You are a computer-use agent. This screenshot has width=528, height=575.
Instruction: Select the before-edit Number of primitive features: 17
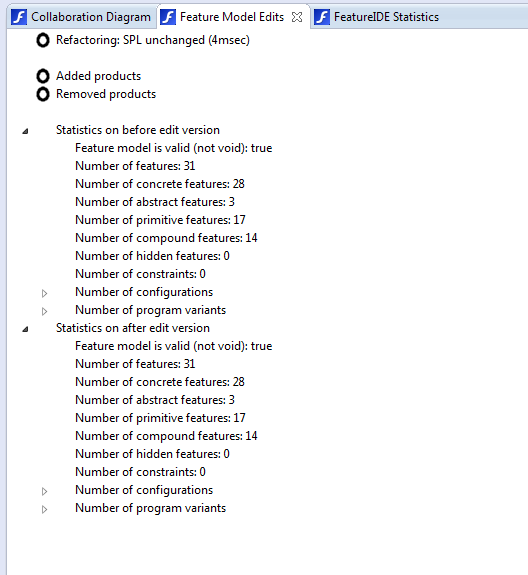point(160,220)
